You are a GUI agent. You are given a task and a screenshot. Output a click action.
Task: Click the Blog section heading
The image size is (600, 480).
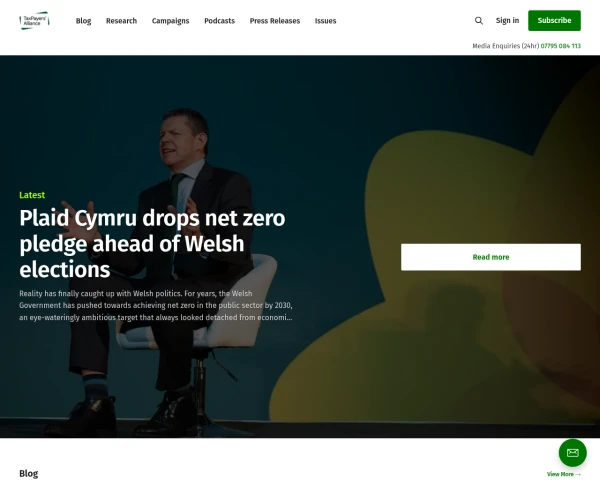pos(29,473)
